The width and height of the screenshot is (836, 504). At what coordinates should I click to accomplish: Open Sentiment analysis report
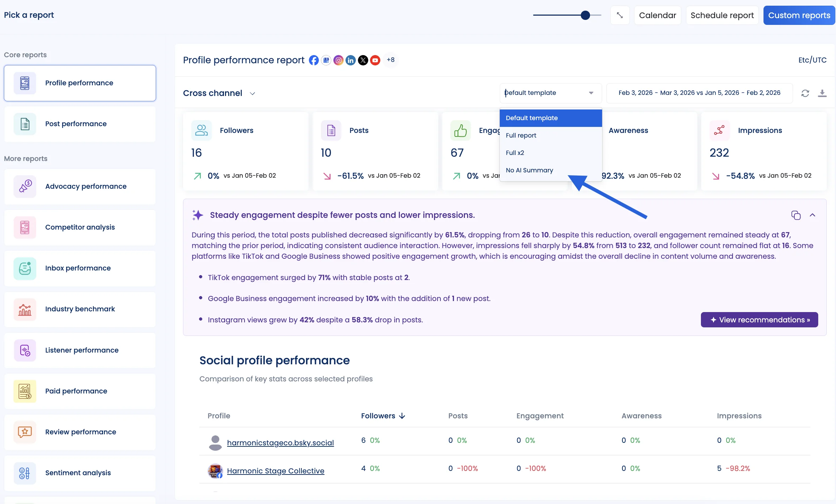(80, 473)
